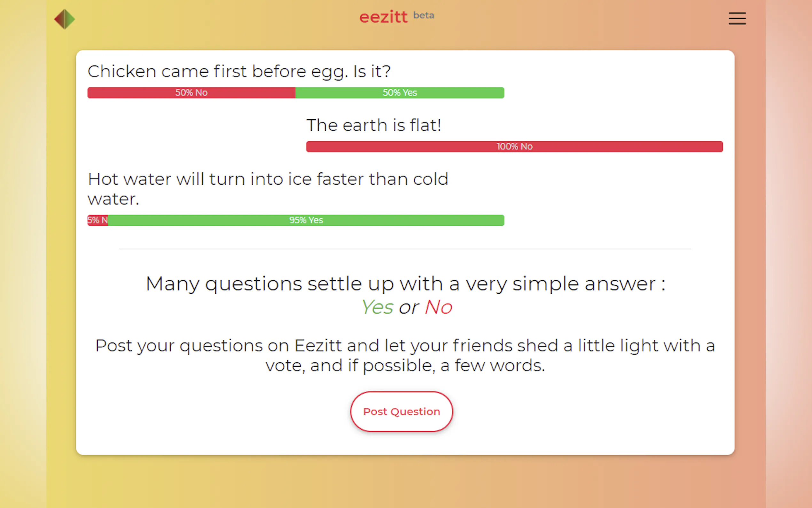Click the 'vote, and if possible' text line
Screen dimensions: 812x508
tap(405, 366)
